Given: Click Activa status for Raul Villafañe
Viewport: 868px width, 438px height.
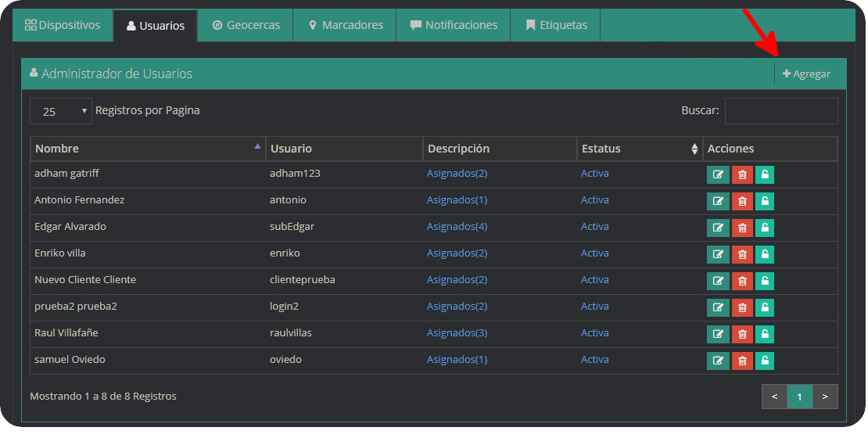Looking at the screenshot, I should pyautogui.click(x=594, y=332).
